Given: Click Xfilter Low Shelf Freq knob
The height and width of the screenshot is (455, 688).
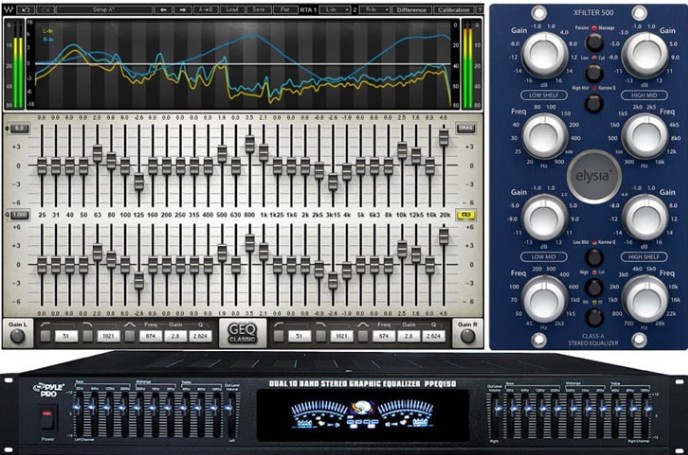Looking at the screenshot, I should tap(545, 136).
